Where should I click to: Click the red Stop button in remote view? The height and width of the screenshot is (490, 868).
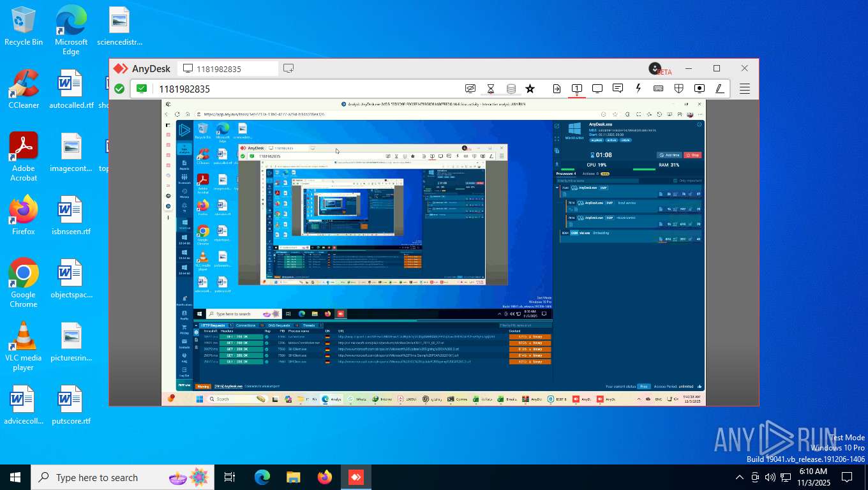[x=692, y=155]
